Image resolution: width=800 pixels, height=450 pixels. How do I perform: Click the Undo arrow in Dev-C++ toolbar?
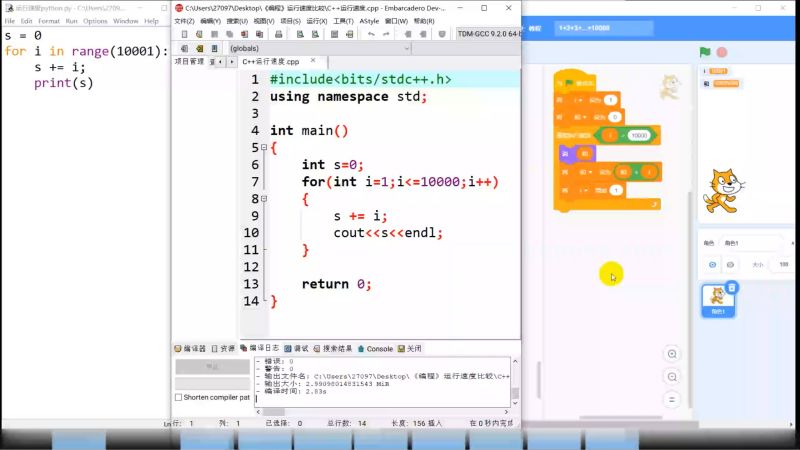pos(371,34)
